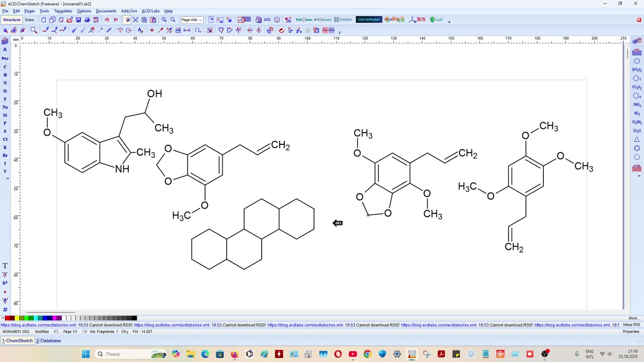644x362 pixels.
Task: Open the Add-Ons menu
Action: pos(129,11)
